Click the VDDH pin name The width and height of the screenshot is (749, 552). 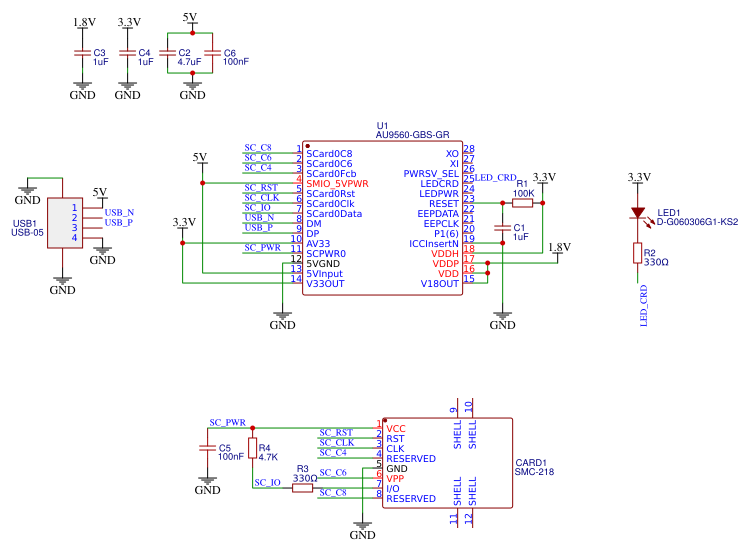coord(445,254)
